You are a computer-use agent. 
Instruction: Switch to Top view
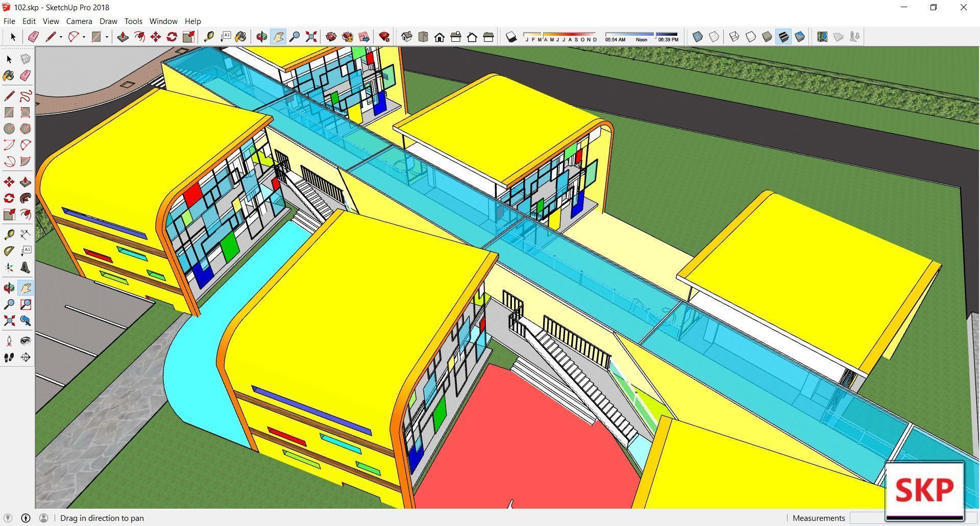[423, 37]
